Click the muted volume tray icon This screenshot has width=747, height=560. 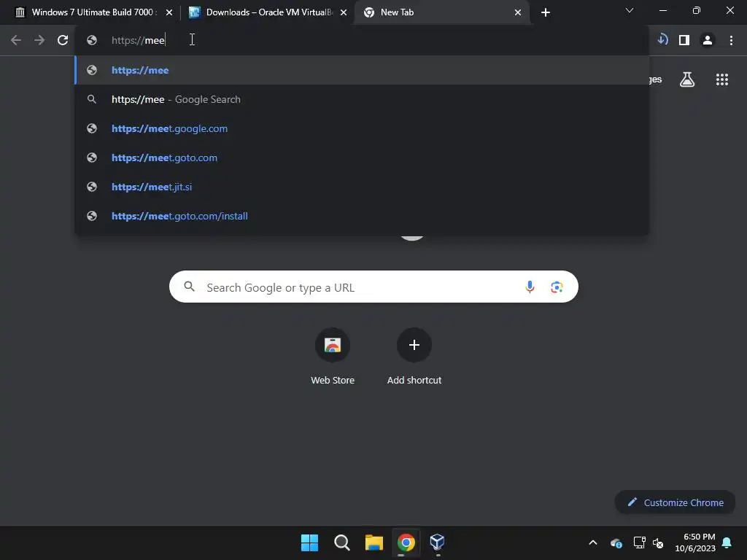(658, 542)
